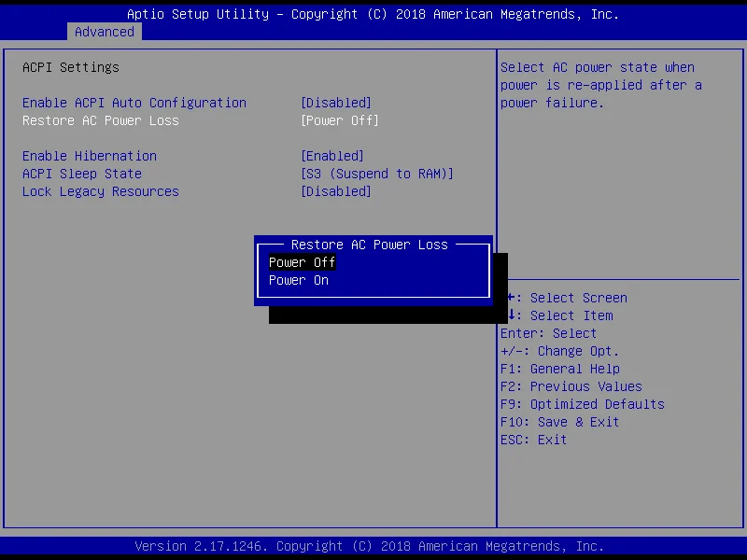Choose Power Off in the popup
This screenshot has width=747, height=560.
click(302, 262)
